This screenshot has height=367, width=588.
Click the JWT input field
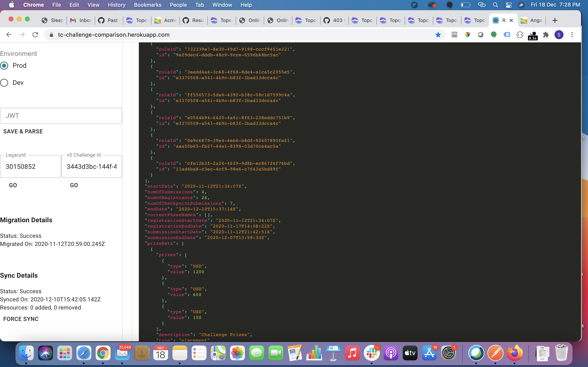pos(61,116)
